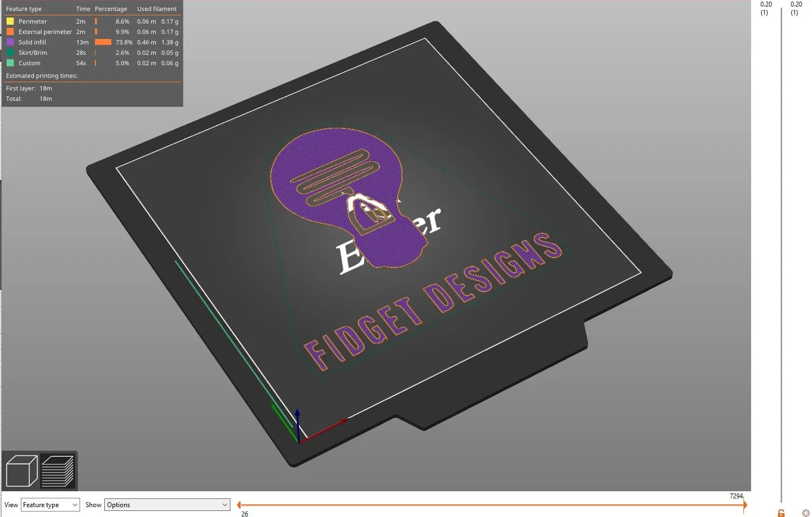The height and width of the screenshot is (517, 812).
Task: Click the left thumb of the horizontal move slider
Action: tap(239, 504)
